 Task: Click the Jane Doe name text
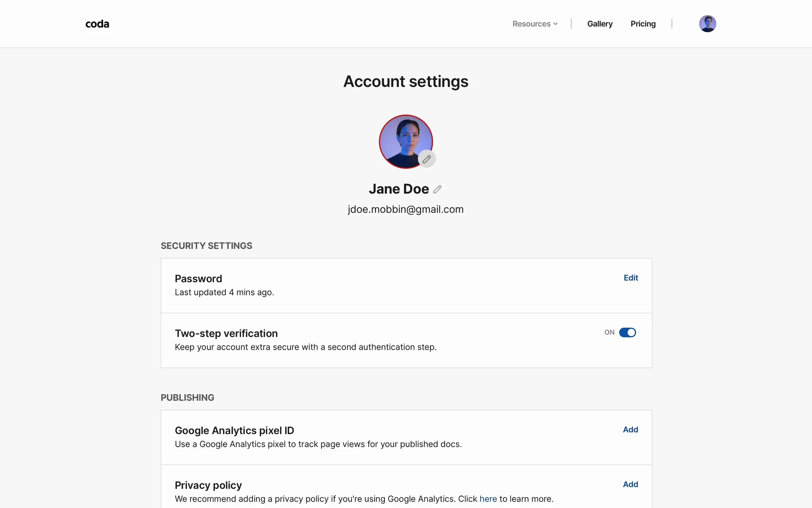398,189
